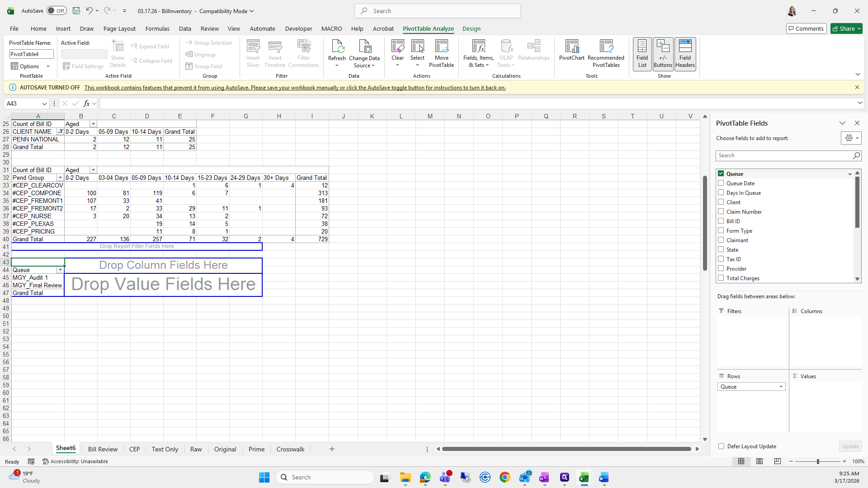868x488 pixels.
Task: Click the Page Break Preview status icon
Action: [x=778, y=461]
